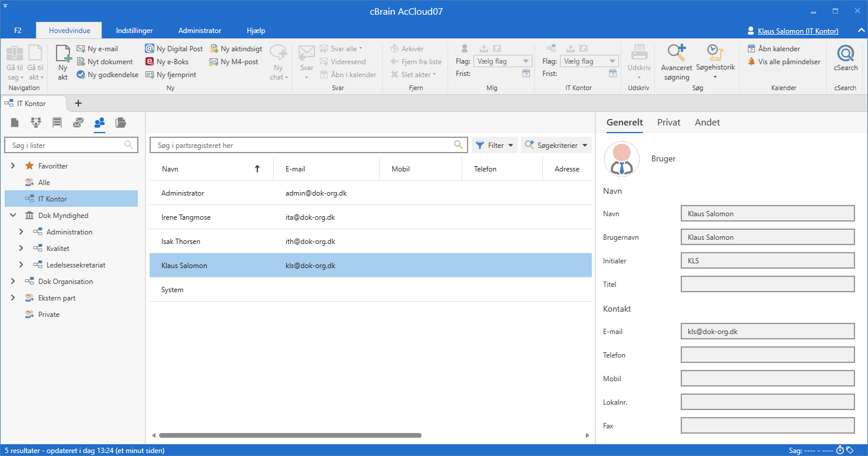This screenshot has height=456, width=868.
Task: Click the Ny godkendelse icon
Action: (81, 75)
